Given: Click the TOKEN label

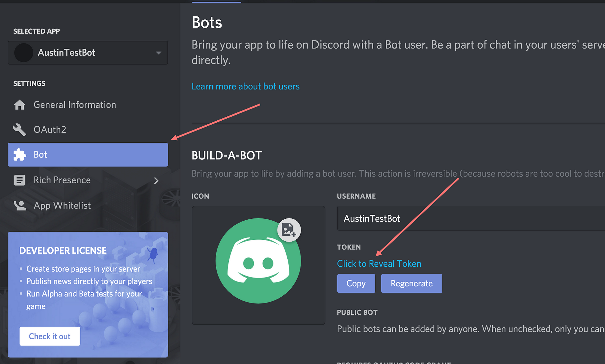Looking at the screenshot, I should (349, 247).
